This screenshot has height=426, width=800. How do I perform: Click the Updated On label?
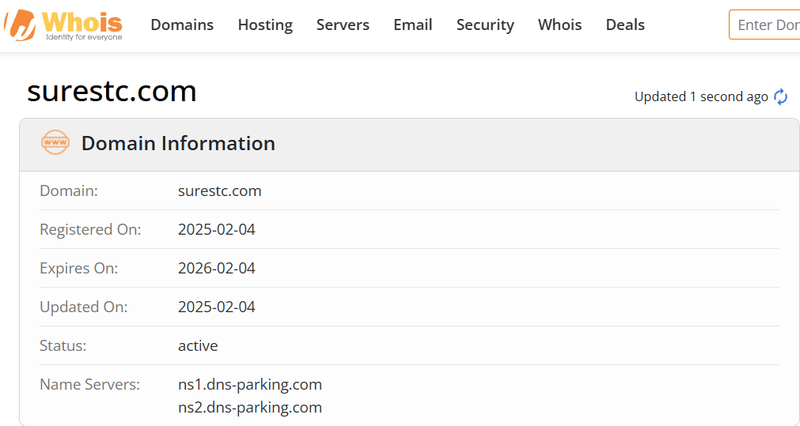[x=84, y=307]
